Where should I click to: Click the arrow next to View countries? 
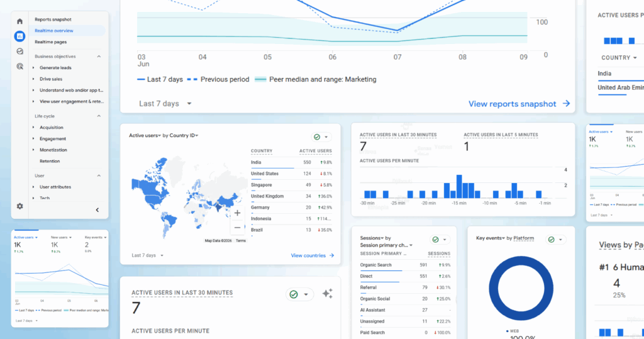[331, 255]
